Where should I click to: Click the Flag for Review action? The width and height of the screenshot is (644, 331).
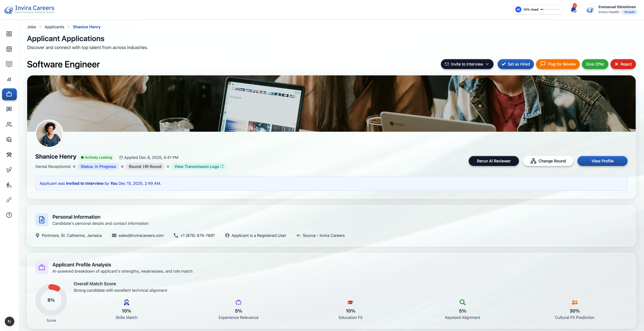click(558, 64)
